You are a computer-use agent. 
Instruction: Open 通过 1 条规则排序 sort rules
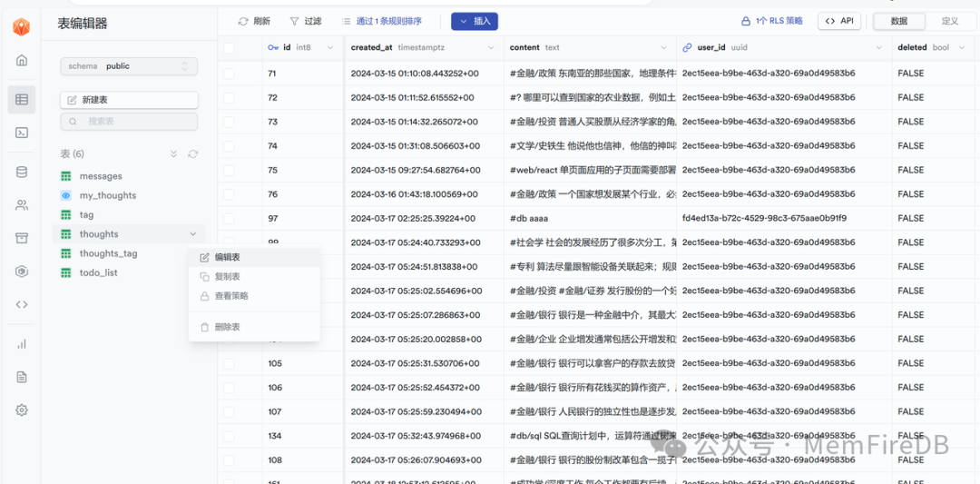click(x=383, y=21)
